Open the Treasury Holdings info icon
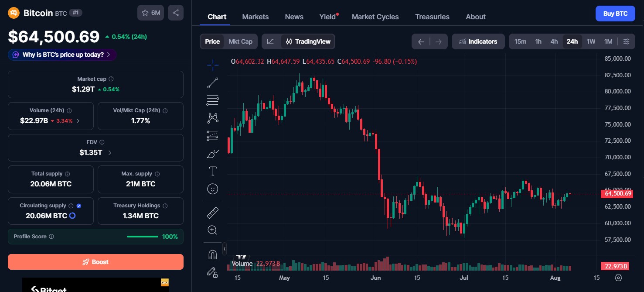The width and height of the screenshot is (644, 292). [x=165, y=206]
